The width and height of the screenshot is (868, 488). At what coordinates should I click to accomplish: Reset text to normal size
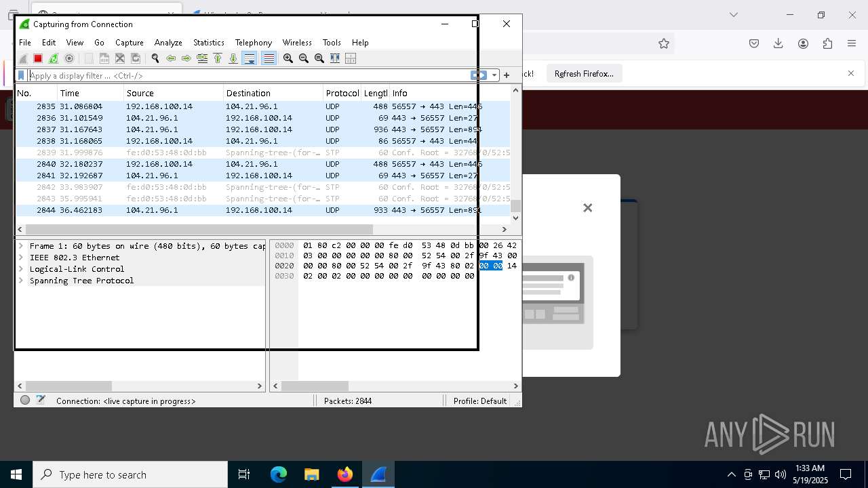point(319,58)
